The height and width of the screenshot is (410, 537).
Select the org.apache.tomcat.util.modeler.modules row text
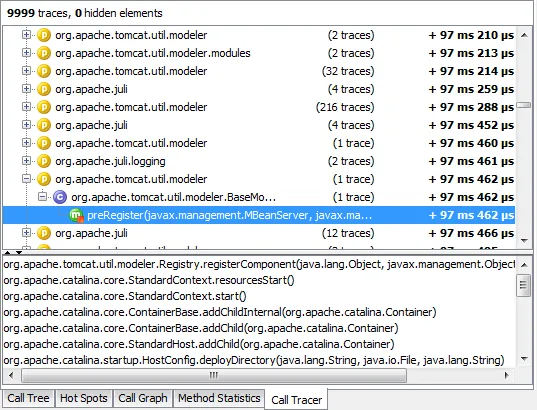point(153,53)
